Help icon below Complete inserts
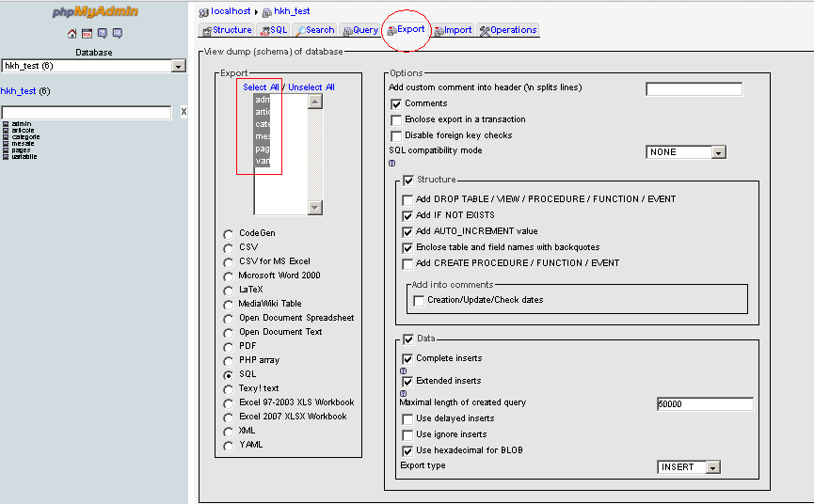 tap(404, 370)
